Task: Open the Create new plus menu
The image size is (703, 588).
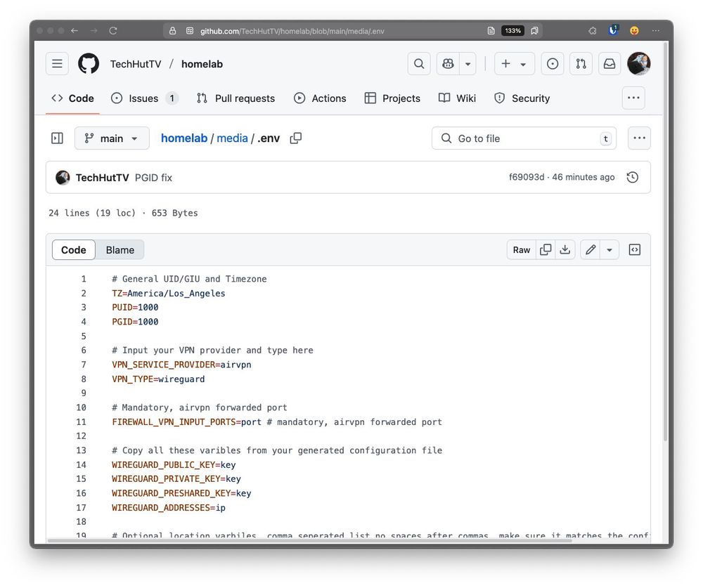Action: pos(515,64)
